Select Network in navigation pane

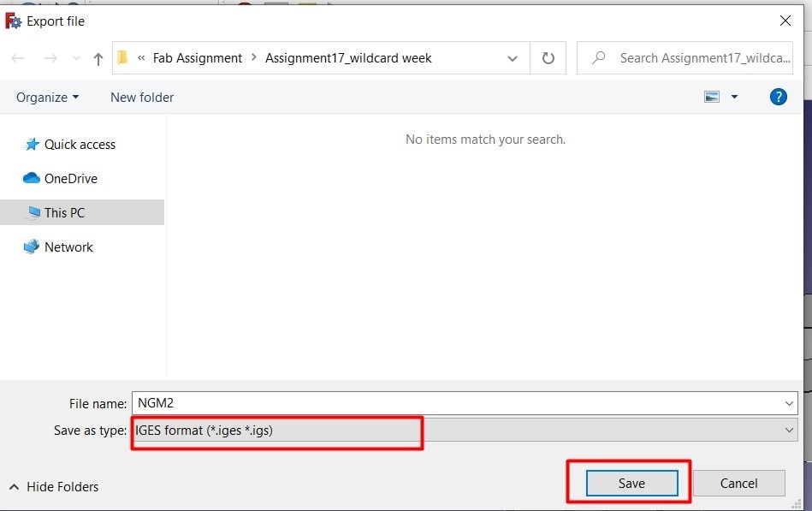click(x=68, y=247)
